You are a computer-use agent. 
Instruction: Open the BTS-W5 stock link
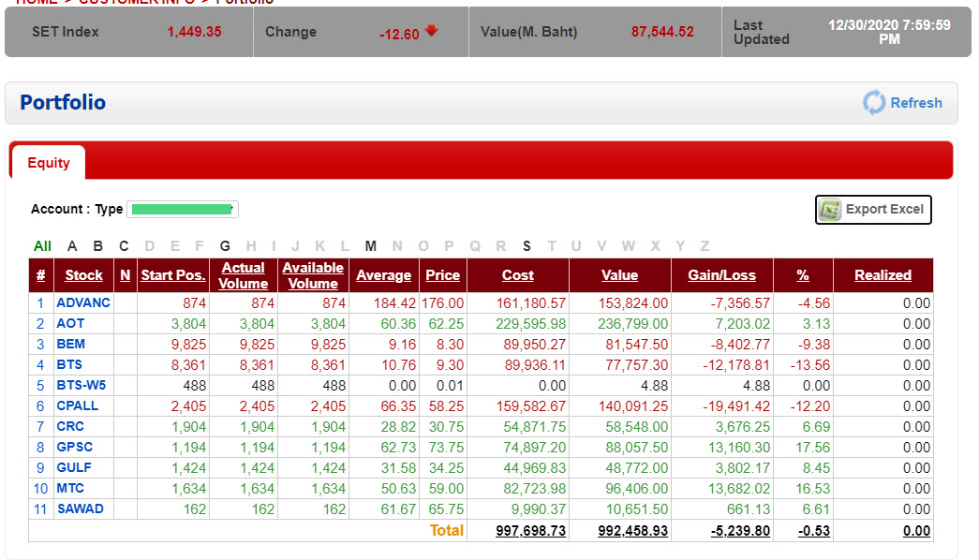click(82, 385)
